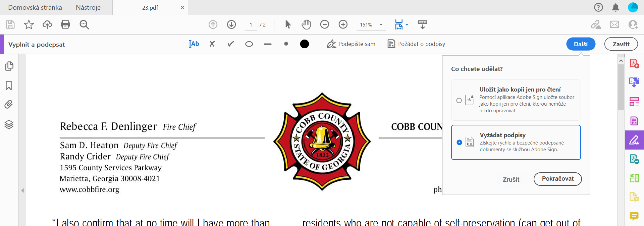Screen dimensions: 644x226
Task: Select 'Uložit jako kopii jen pro čtení' radio
Action: coord(459,100)
